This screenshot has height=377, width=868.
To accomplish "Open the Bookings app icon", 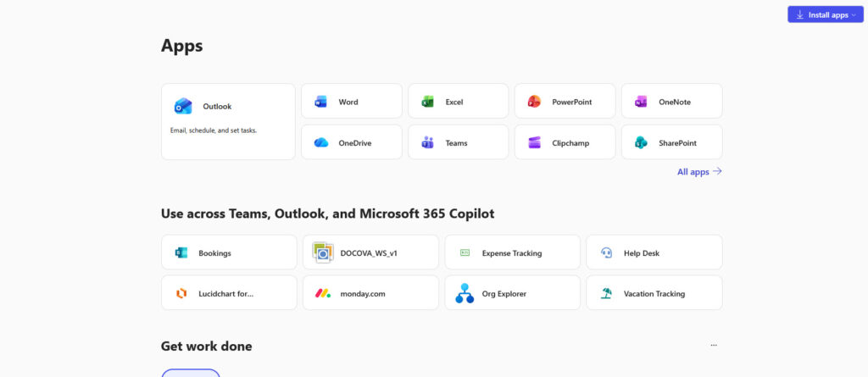I will point(181,252).
